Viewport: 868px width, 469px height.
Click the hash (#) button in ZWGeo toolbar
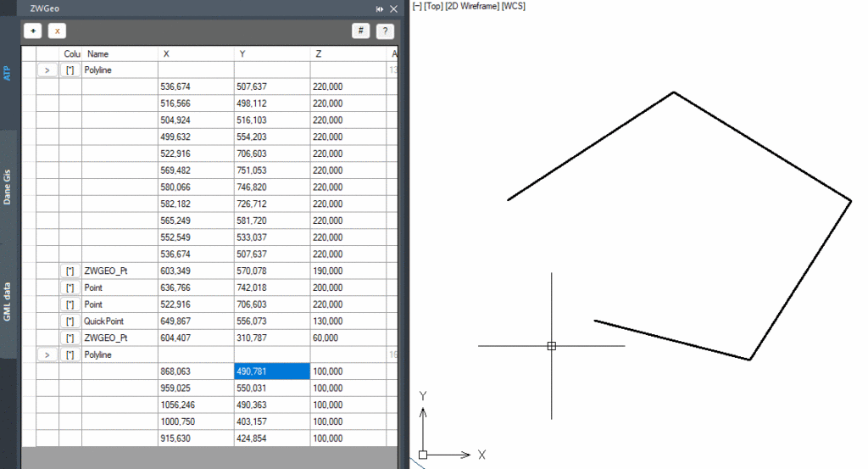pos(360,31)
